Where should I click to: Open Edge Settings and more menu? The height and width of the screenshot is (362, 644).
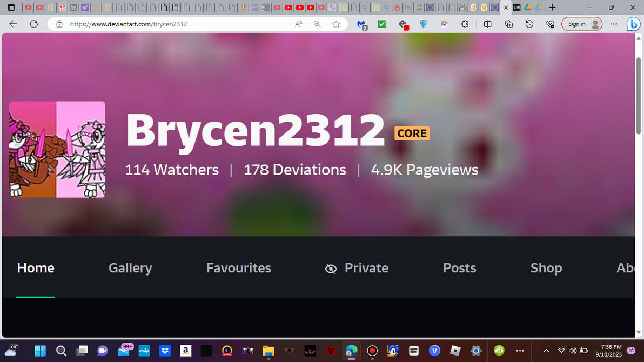coord(614,24)
